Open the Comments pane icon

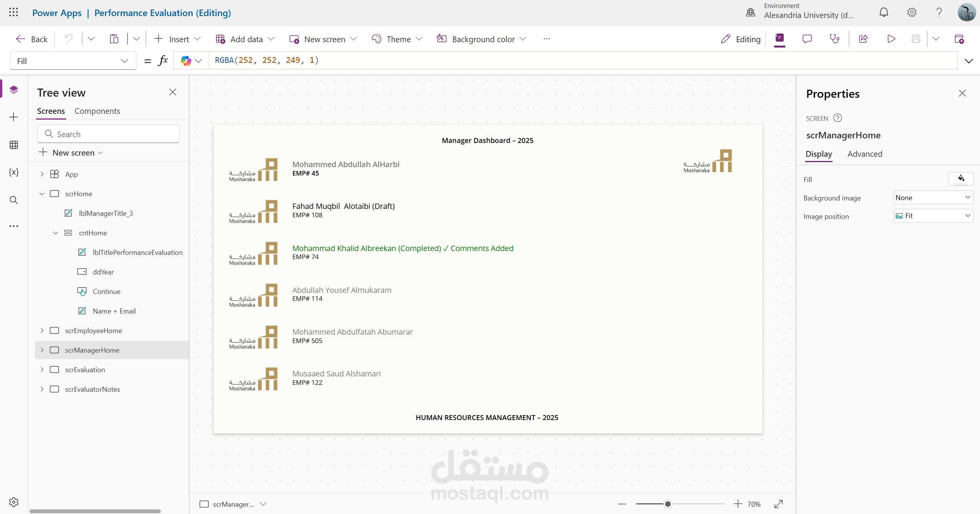point(807,39)
